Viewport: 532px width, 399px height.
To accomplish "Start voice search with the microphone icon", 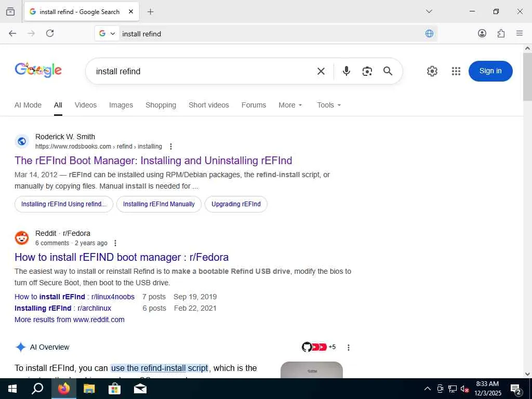I will (x=346, y=71).
